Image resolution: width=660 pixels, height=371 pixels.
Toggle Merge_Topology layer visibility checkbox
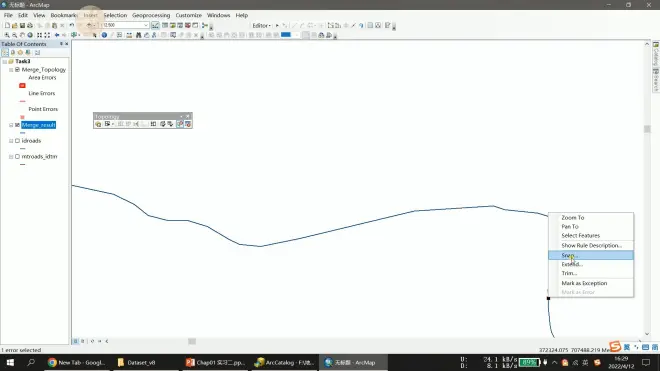17,69
